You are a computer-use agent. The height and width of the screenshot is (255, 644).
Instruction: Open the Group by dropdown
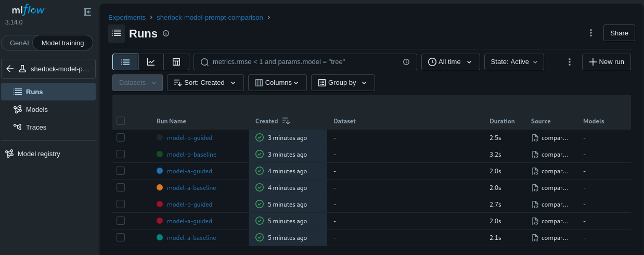[343, 83]
